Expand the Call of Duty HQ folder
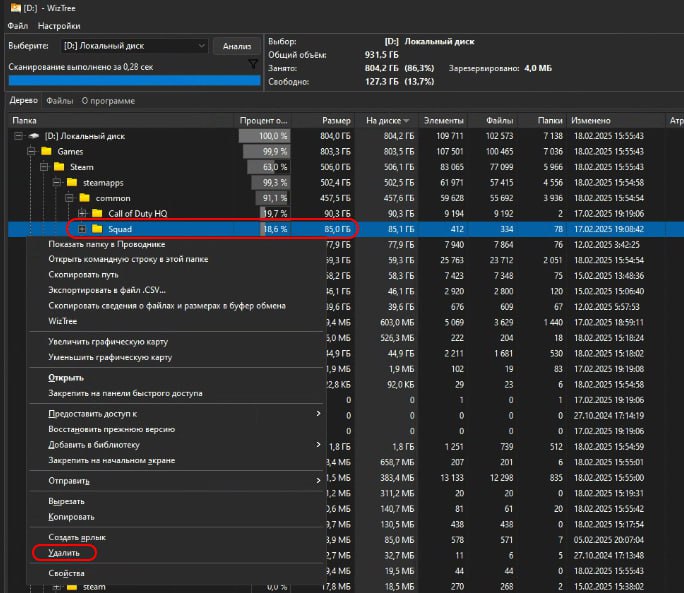This screenshot has height=593, width=684. (x=82, y=213)
